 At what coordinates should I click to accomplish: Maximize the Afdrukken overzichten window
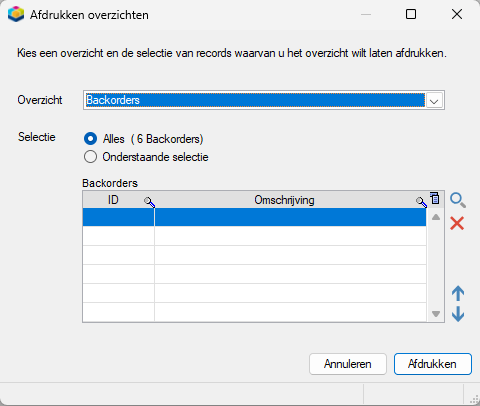411,14
